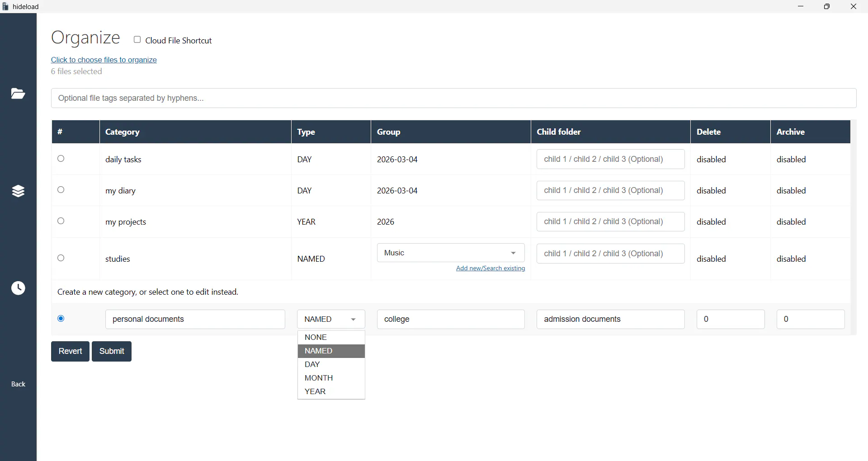
Task: Edit the college group field
Action: pyautogui.click(x=451, y=319)
